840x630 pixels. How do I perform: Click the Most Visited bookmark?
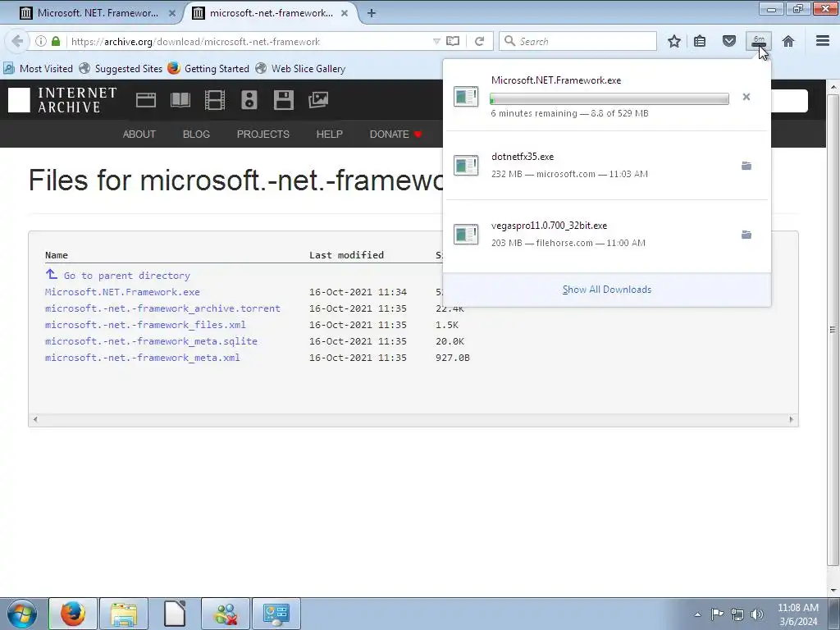38,69
